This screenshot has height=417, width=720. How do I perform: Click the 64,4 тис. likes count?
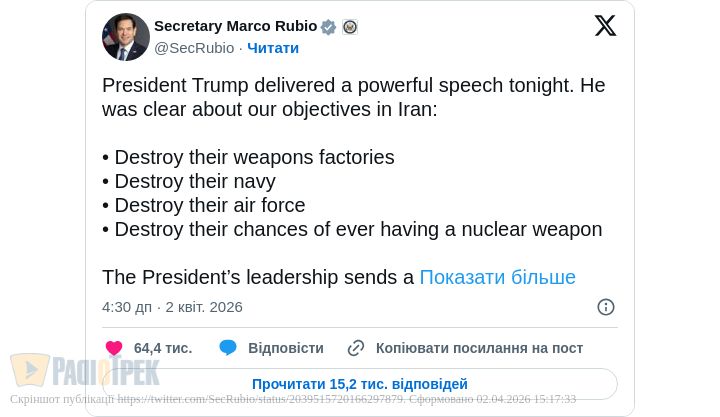point(163,348)
